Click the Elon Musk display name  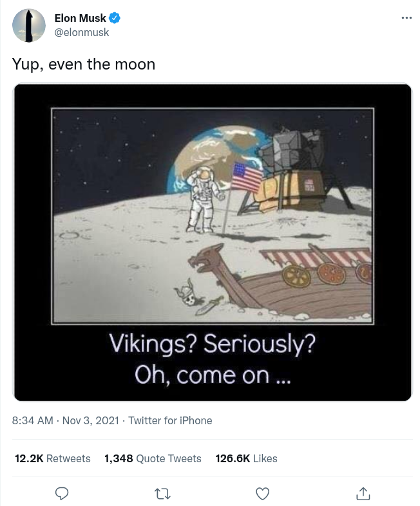click(x=80, y=18)
